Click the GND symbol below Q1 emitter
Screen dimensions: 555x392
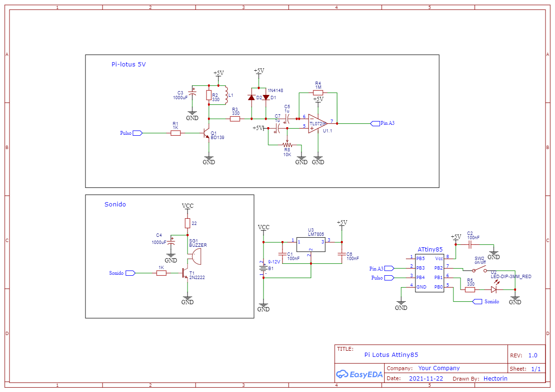point(209,160)
